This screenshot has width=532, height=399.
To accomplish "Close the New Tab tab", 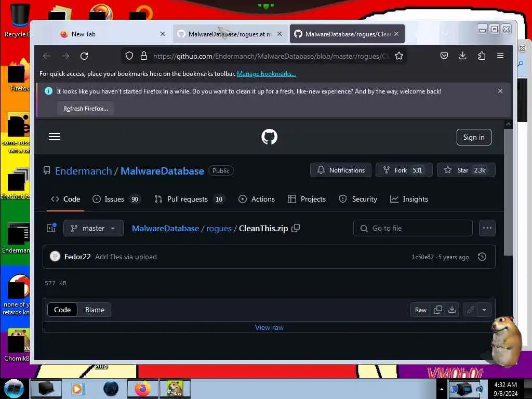I will [163, 34].
